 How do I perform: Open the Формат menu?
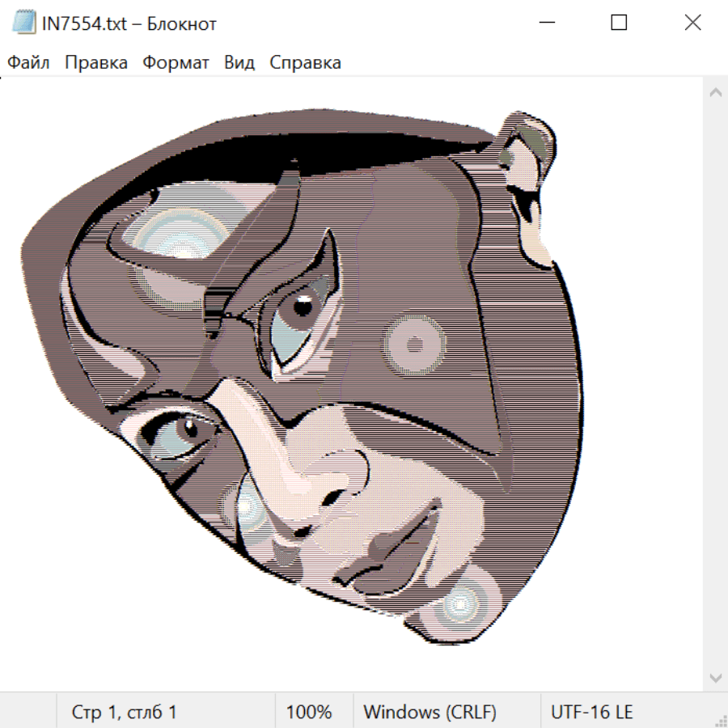point(176,63)
